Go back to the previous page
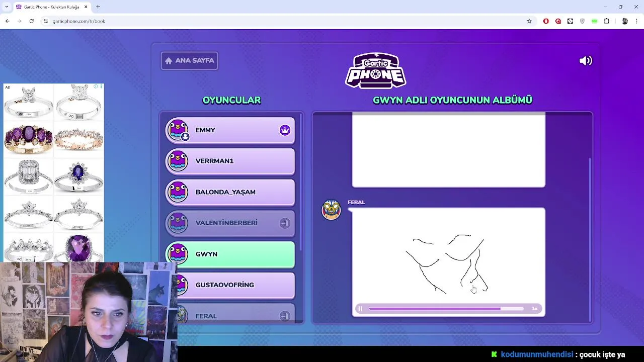644x362 pixels. coord(7,21)
